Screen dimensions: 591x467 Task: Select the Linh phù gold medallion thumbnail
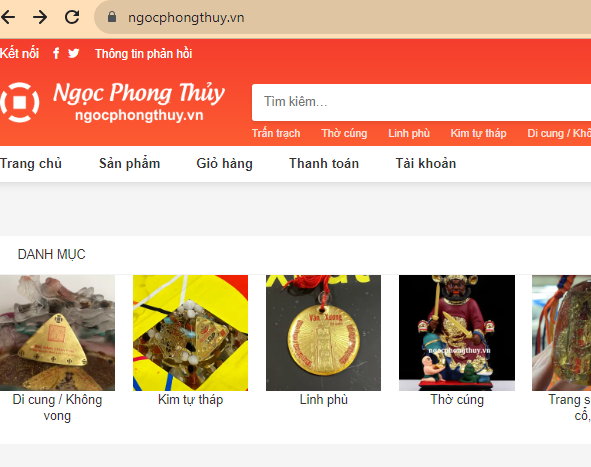pos(323,333)
